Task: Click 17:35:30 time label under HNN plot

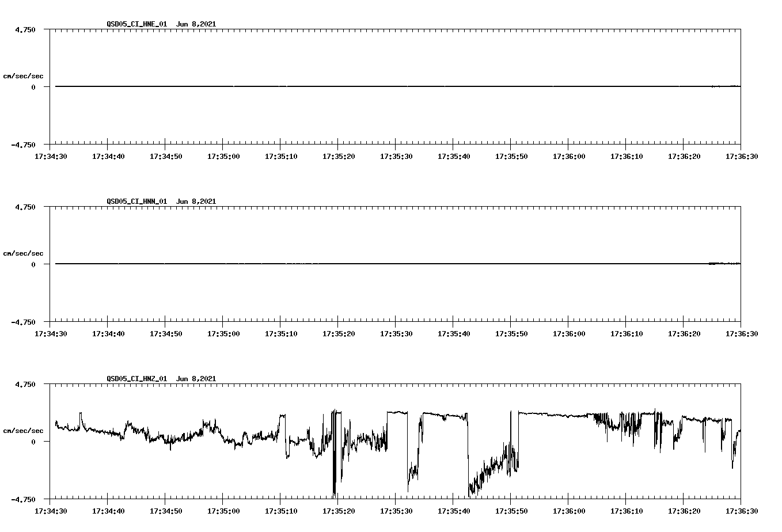Action: coord(396,333)
